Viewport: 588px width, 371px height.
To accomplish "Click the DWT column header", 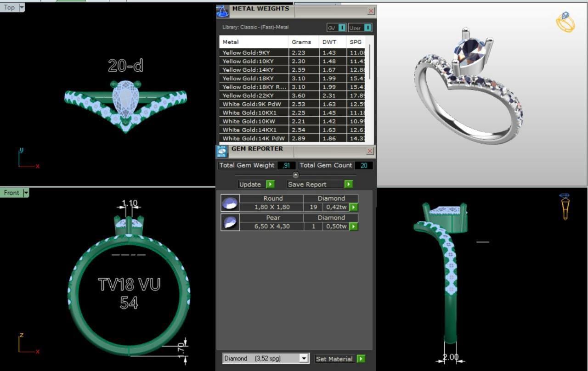I will [333, 42].
